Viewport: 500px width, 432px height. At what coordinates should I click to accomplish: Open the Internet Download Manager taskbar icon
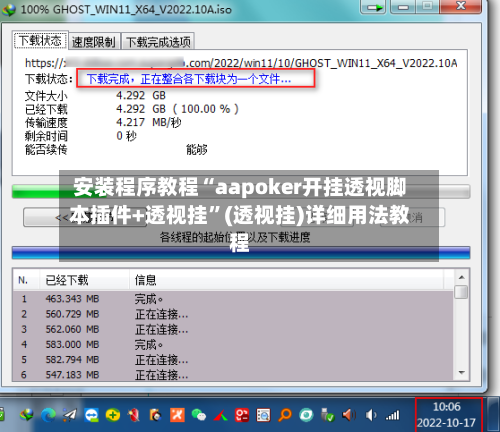pos(27,415)
